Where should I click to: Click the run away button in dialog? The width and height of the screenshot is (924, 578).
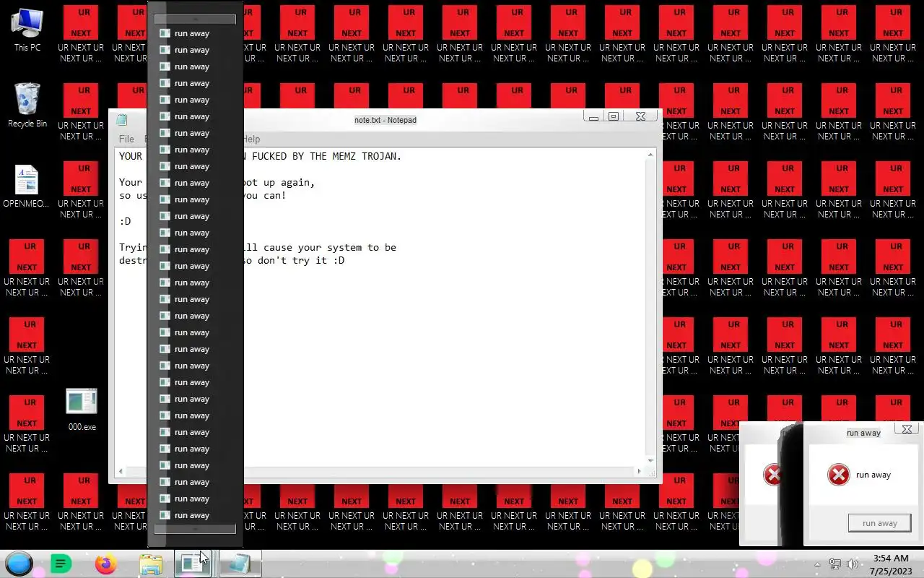coord(879,523)
